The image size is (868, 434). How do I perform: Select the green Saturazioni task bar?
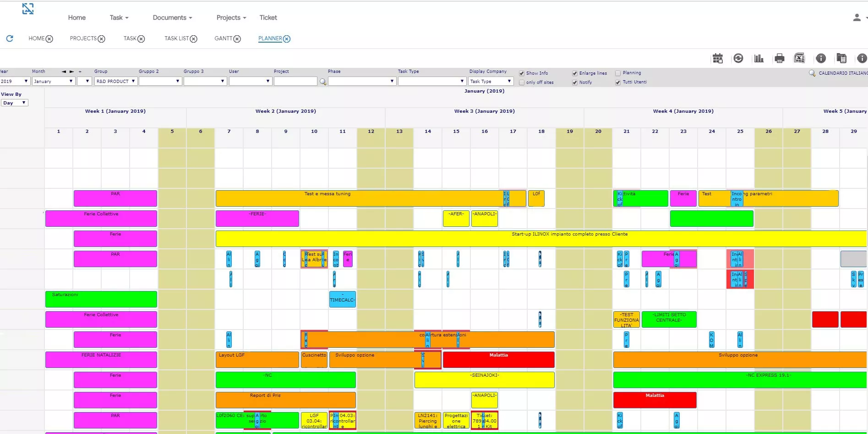click(x=101, y=299)
